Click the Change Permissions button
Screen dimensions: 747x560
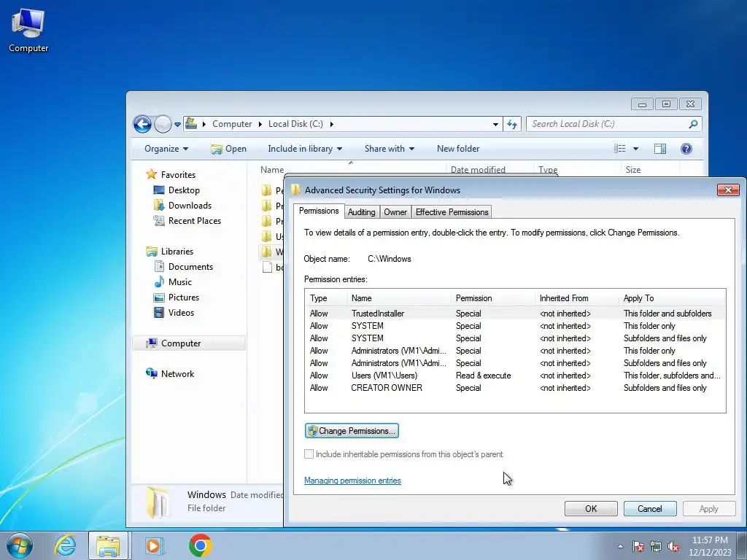click(352, 431)
